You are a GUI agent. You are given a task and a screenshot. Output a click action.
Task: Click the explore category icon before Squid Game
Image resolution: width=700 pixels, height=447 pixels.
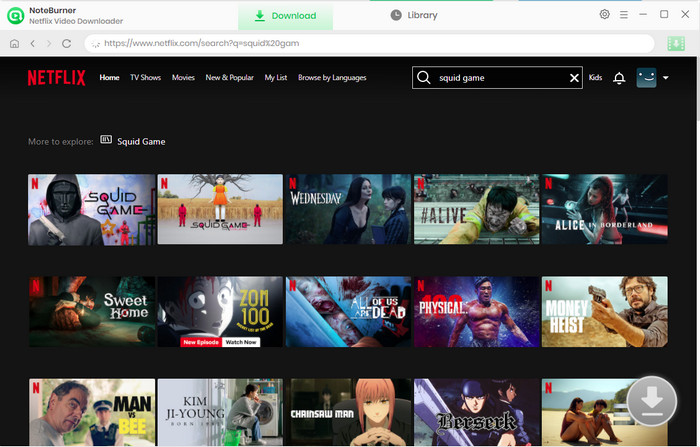coord(106,140)
